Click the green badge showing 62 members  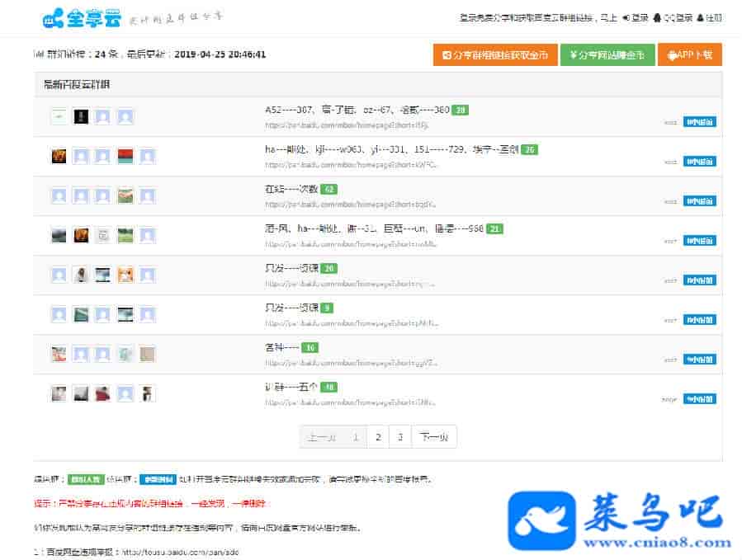(x=329, y=189)
